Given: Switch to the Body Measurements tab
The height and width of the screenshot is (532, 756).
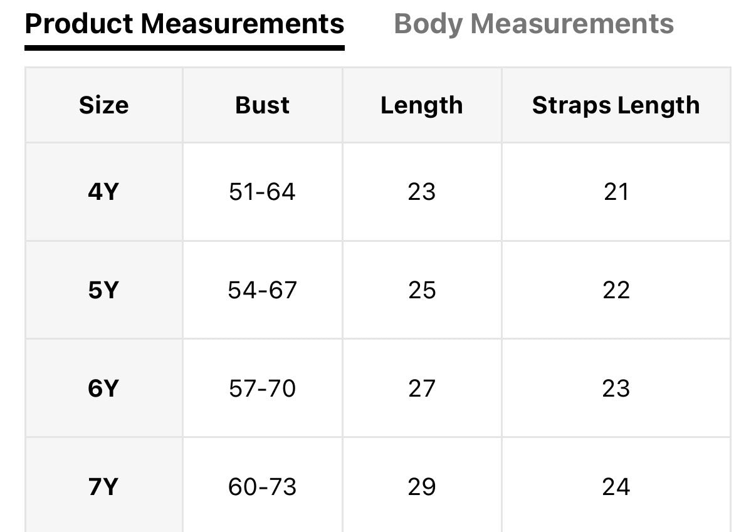Looking at the screenshot, I should coord(533,24).
